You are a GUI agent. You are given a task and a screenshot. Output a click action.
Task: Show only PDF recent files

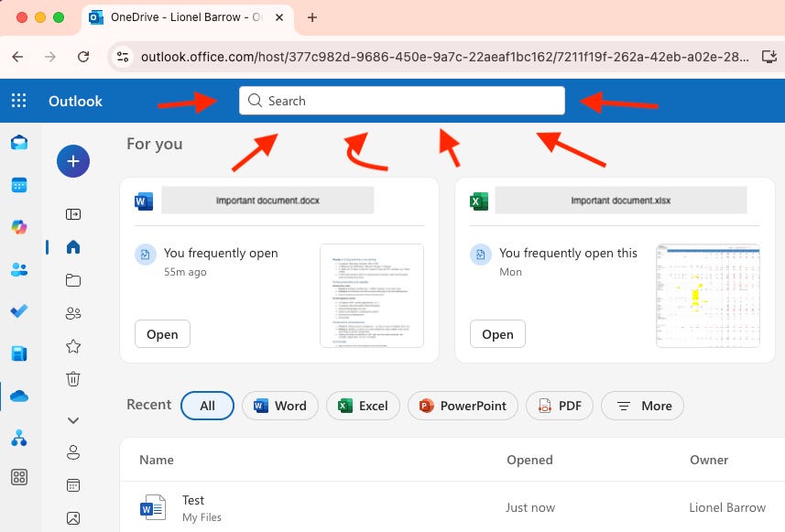click(x=559, y=406)
